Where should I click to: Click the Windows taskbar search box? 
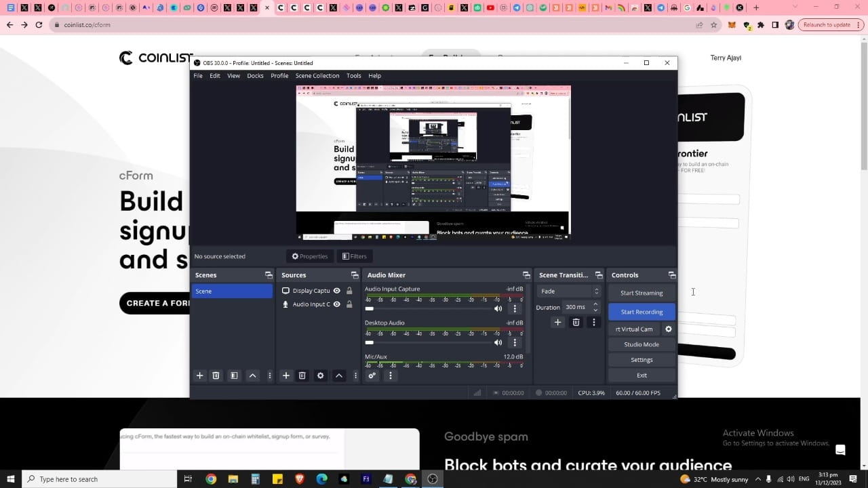point(98,479)
